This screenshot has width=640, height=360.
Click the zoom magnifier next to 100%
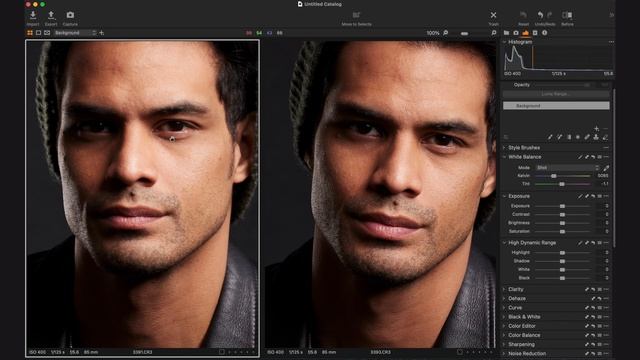point(445,33)
